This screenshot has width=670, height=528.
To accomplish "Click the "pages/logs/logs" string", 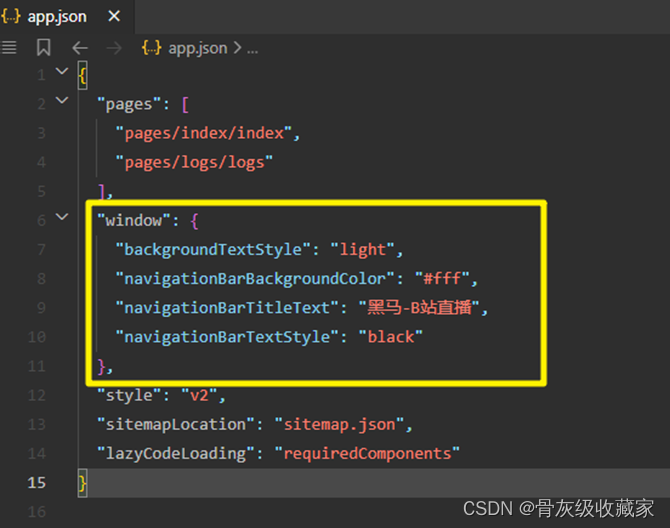I will [194, 162].
